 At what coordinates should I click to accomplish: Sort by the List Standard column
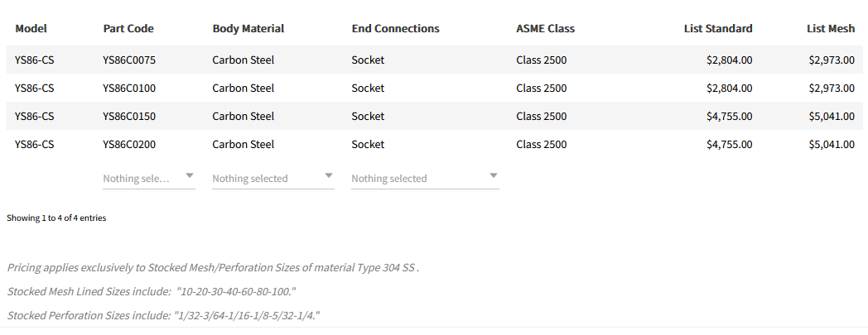coord(718,28)
